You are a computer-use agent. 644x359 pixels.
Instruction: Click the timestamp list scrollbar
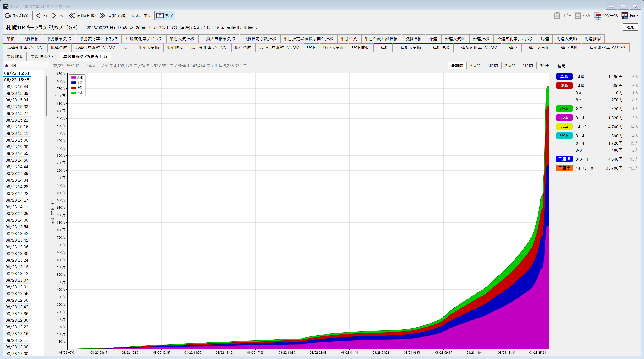tap(46, 96)
